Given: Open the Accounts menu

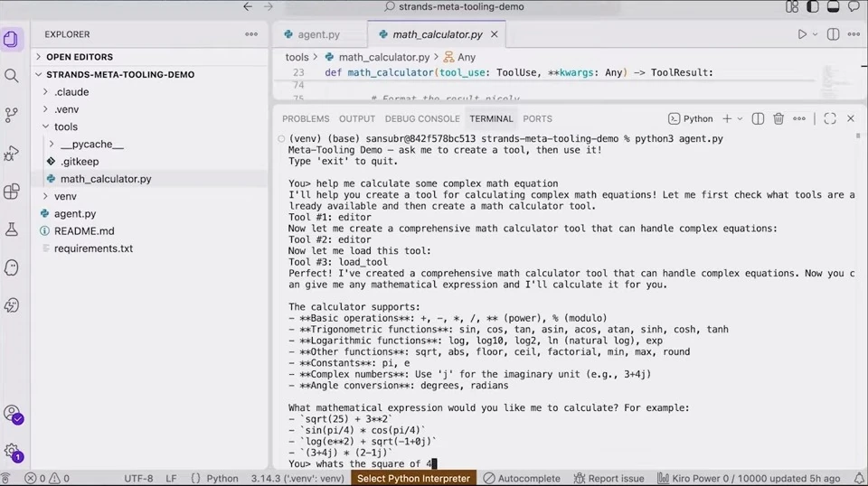Looking at the screenshot, I should [12, 414].
